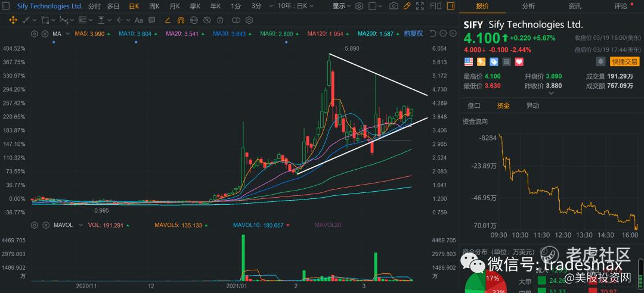644x293 pixels.
Task: Select the 月K monthly candlestick period
Action: click(x=175, y=6)
